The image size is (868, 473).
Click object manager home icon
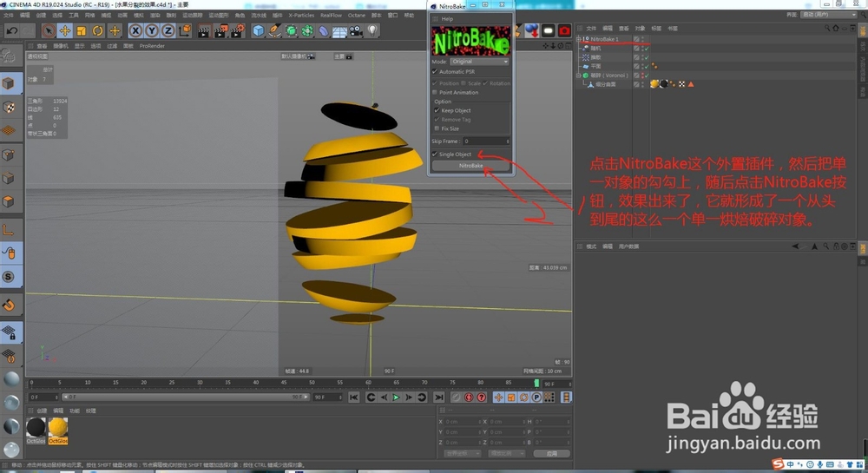click(835, 28)
